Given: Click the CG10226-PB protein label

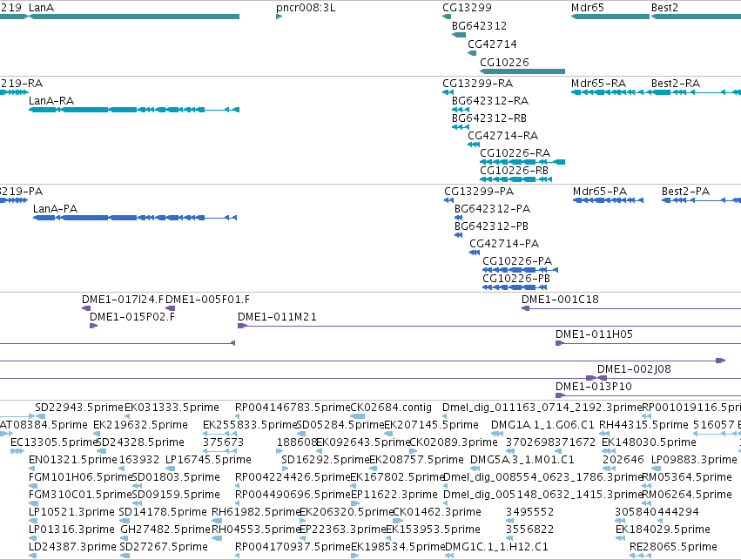Looking at the screenshot, I should coord(516,279).
